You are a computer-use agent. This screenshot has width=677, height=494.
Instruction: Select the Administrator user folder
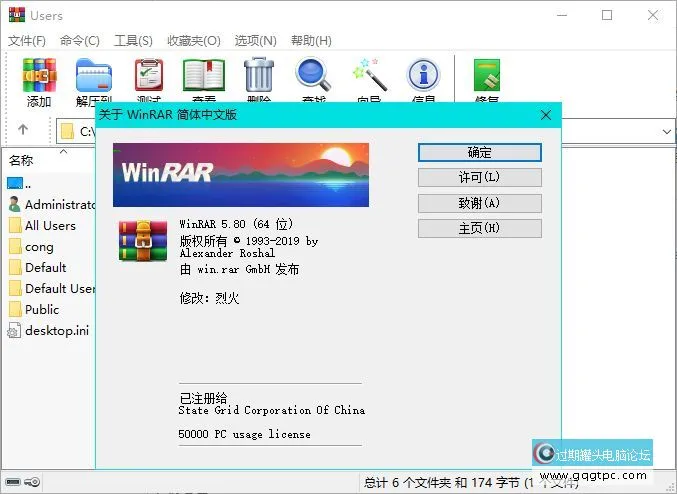(x=51, y=204)
